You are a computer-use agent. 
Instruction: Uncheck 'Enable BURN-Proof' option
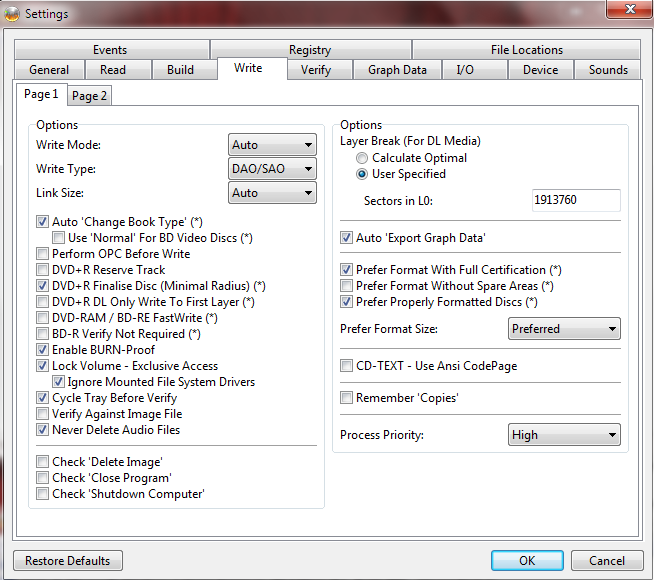tap(42, 350)
